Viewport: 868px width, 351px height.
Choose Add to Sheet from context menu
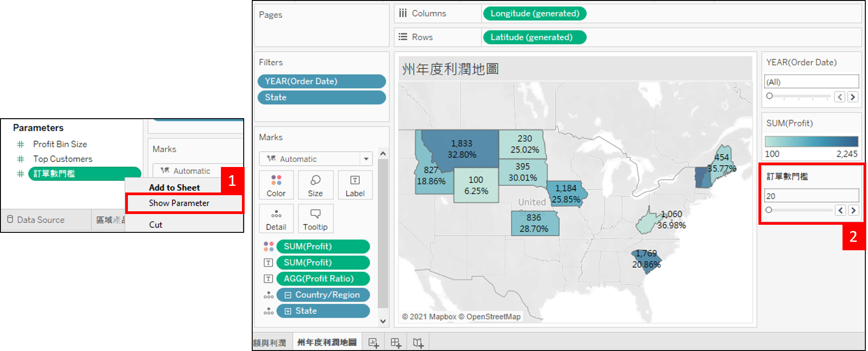[174, 188]
